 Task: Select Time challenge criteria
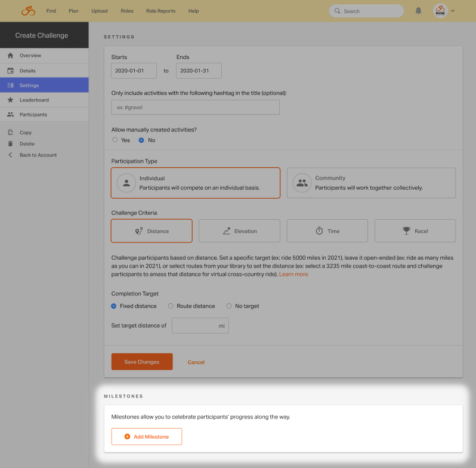pos(327,231)
